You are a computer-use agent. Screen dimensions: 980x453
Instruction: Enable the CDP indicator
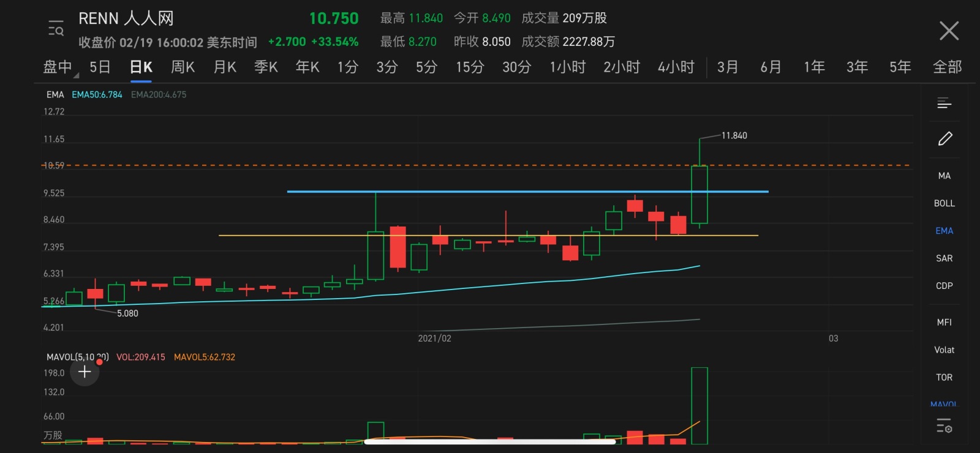(x=944, y=286)
